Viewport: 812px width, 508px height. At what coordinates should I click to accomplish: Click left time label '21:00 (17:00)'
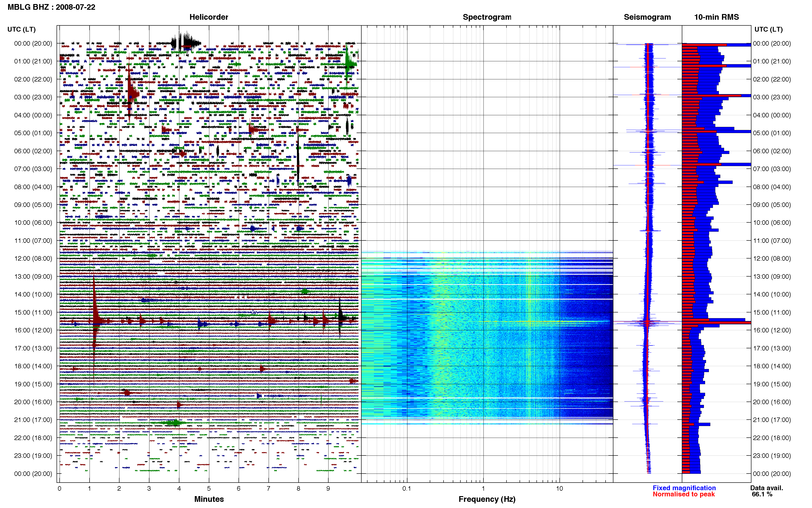(x=33, y=420)
